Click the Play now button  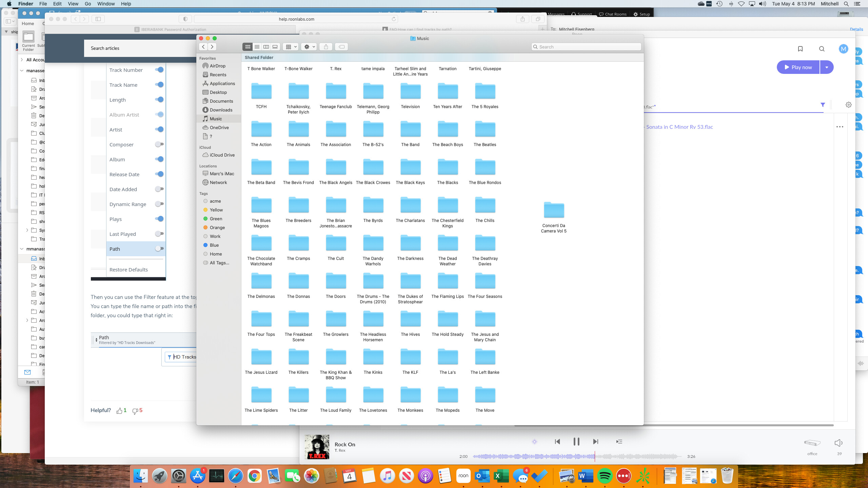(798, 67)
